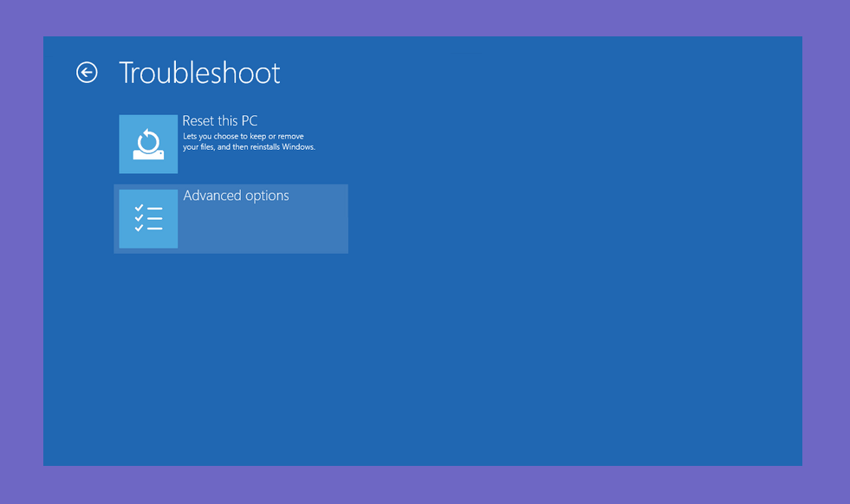
Task: Select the Reset this PC title
Action: pyautogui.click(x=220, y=121)
